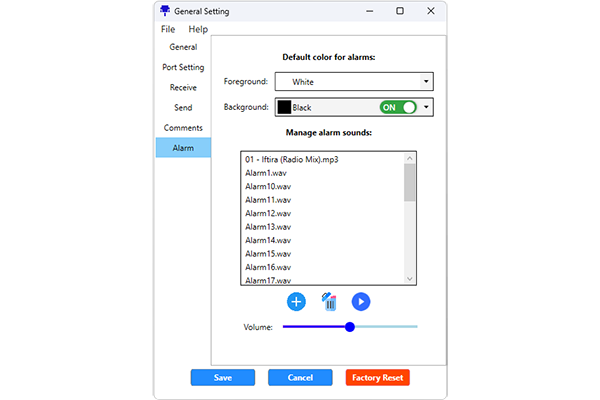
Task: Add a new alarm sound
Action: [296, 302]
